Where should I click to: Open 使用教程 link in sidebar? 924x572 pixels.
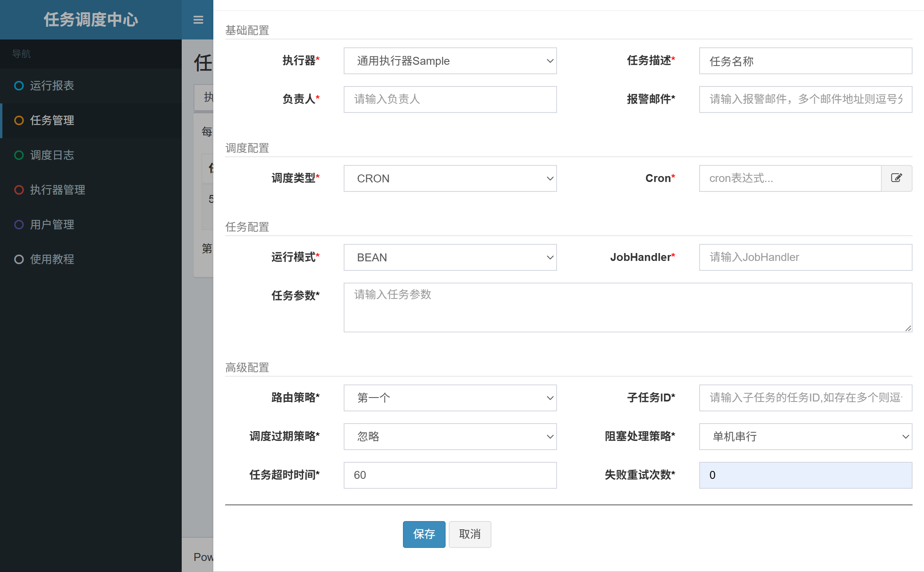[91, 259]
